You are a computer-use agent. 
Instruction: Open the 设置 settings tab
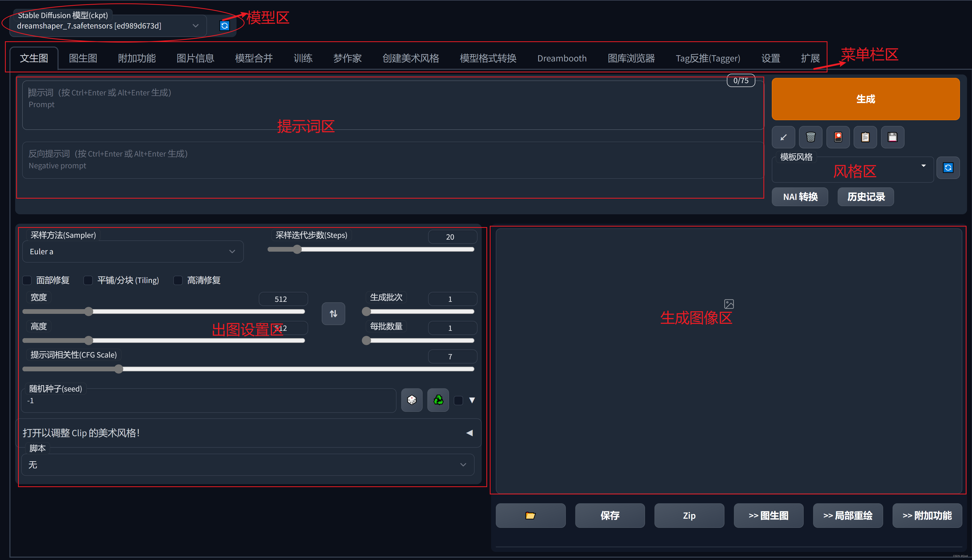pyautogui.click(x=771, y=59)
